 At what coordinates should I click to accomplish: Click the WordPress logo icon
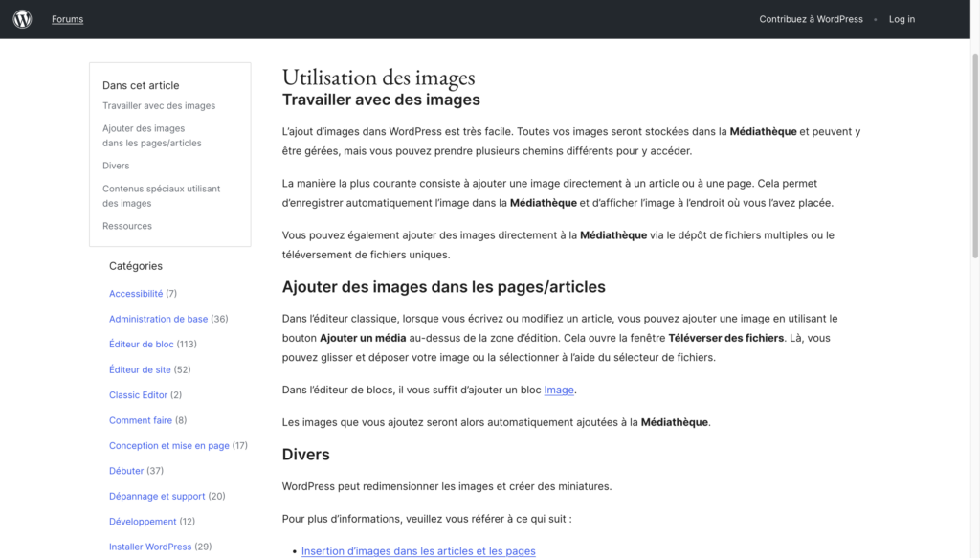point(23,19)
